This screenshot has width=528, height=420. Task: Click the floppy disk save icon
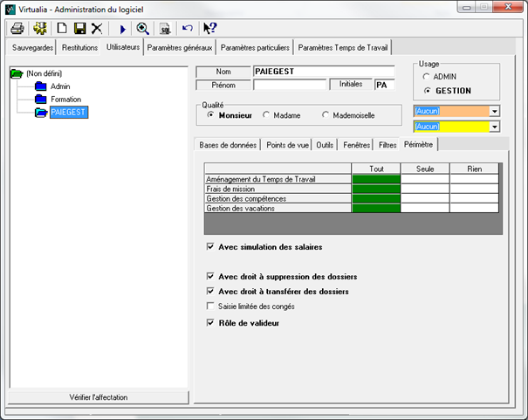pos(79,28)
